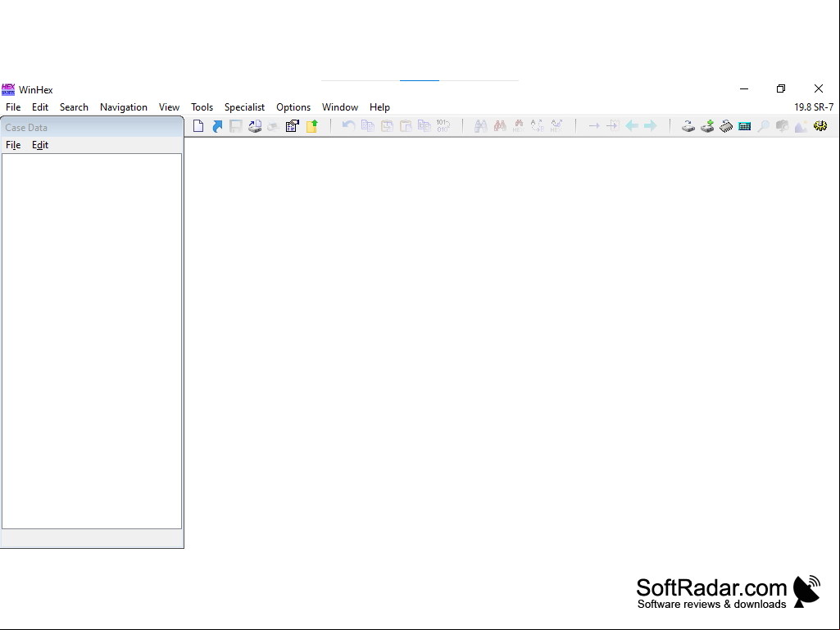
Task: Create a new file with the blank page icon
Action: [198, 126]
